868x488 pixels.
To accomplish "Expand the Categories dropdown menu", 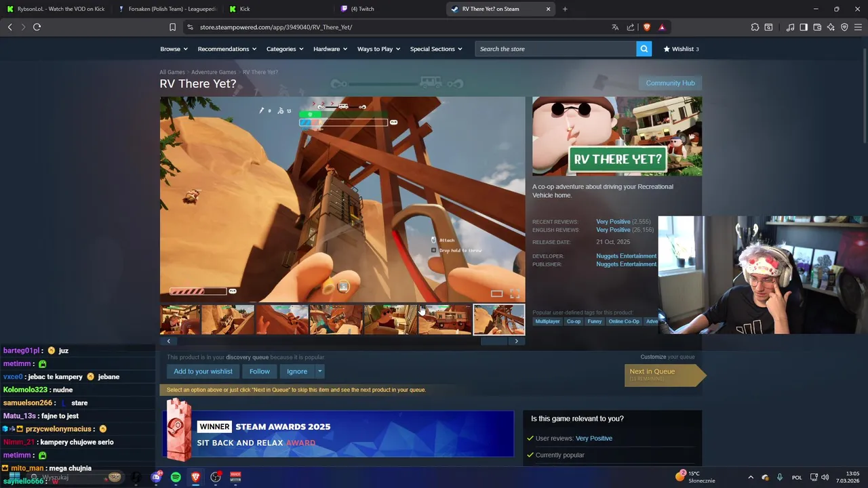I will tap(285, 49).
